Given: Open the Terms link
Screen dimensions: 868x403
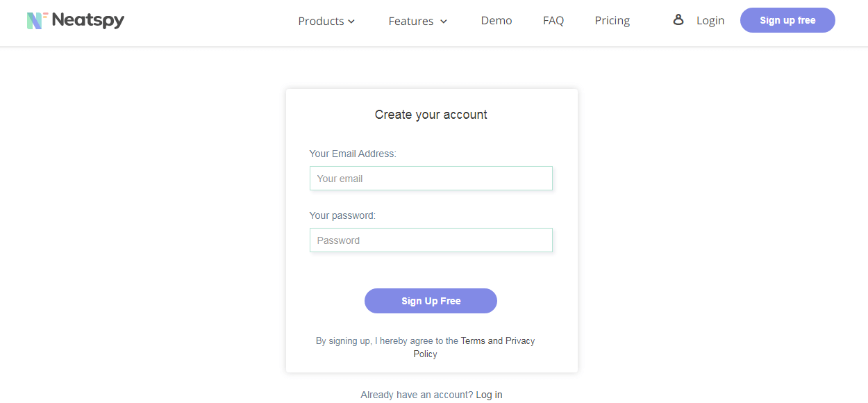Looking at the screenshot, I should point(473,341).
